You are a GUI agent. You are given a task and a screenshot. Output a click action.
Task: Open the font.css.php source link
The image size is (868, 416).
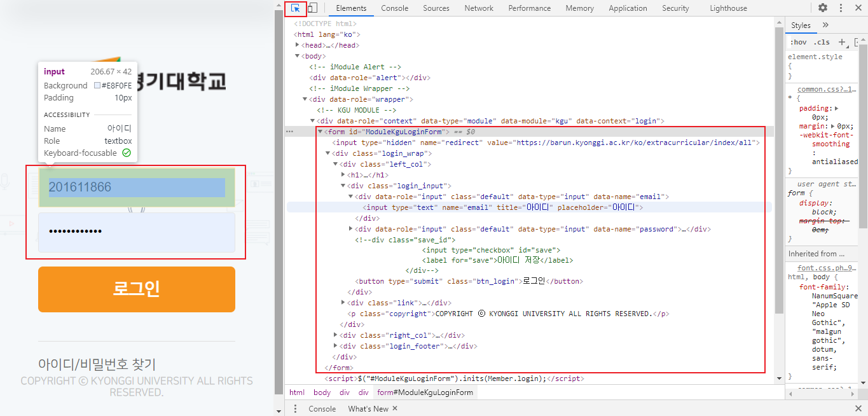tap(827, 268)
